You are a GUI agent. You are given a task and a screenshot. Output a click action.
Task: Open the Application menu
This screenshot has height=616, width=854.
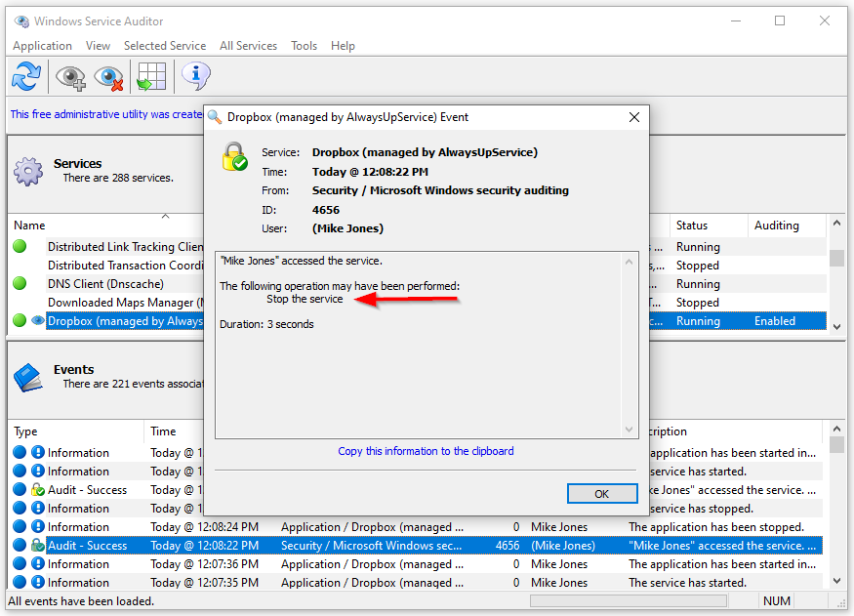[43, 46]
